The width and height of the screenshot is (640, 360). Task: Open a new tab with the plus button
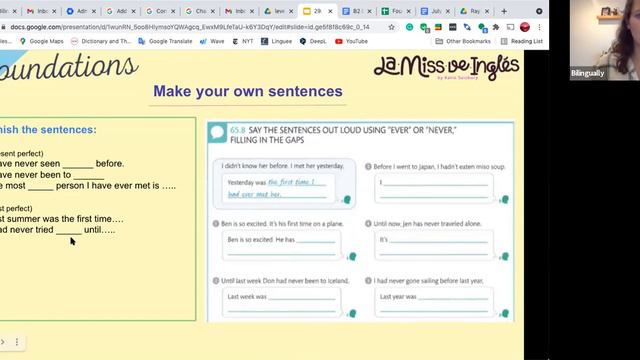point(504,11)
